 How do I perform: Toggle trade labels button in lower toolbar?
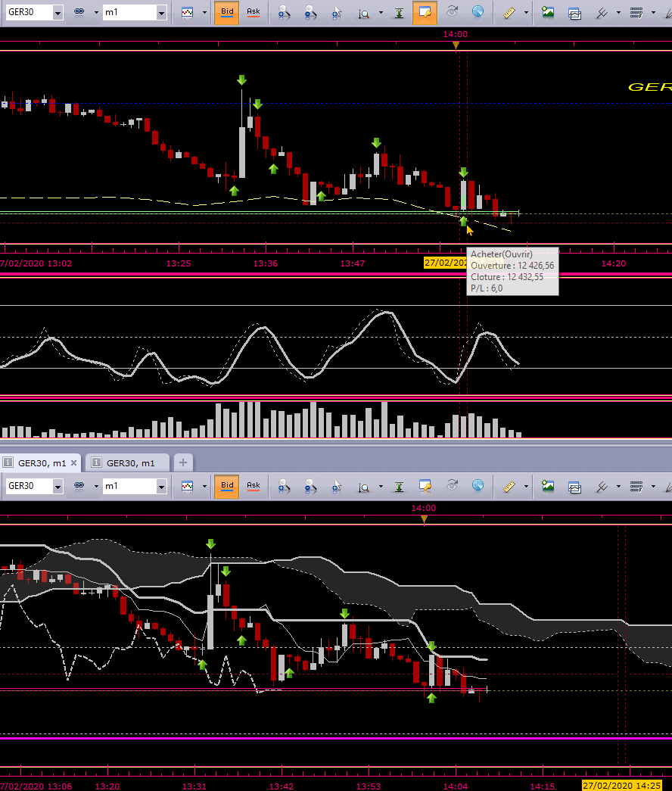point(425,486)
